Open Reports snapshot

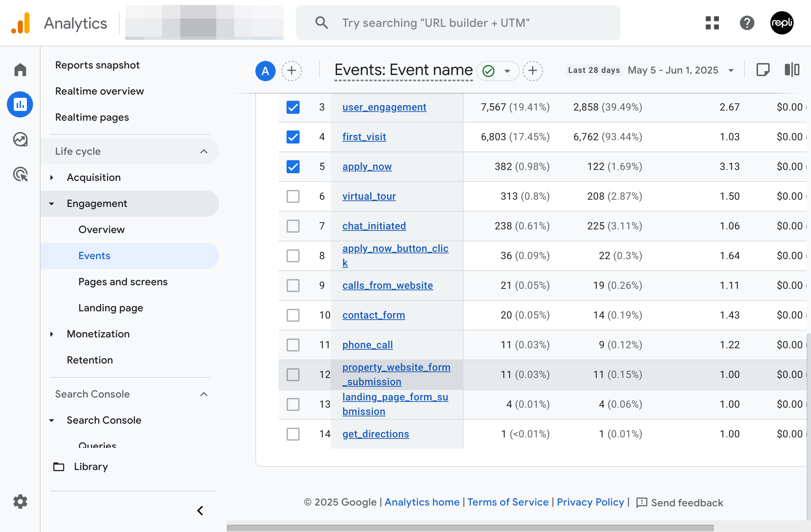[x=97, y=65]
